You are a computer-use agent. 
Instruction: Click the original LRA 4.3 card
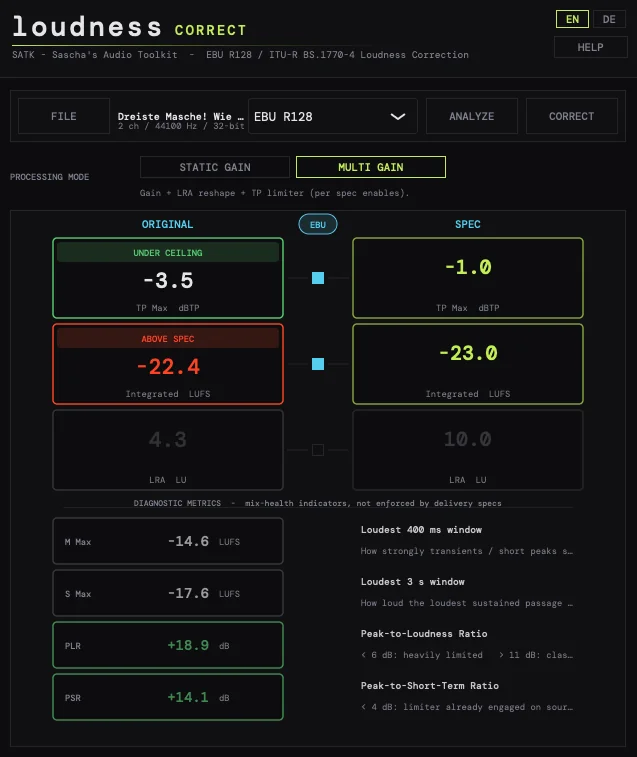(168, 450)
